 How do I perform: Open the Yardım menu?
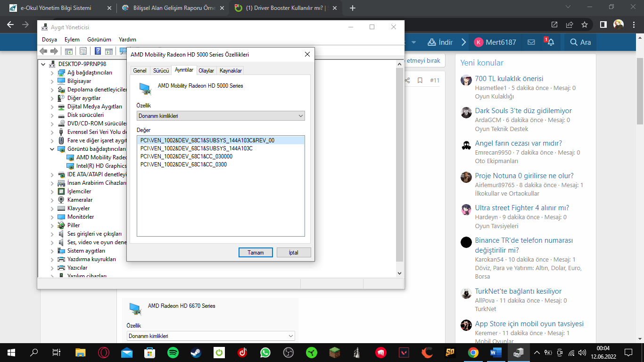point(127,40)
